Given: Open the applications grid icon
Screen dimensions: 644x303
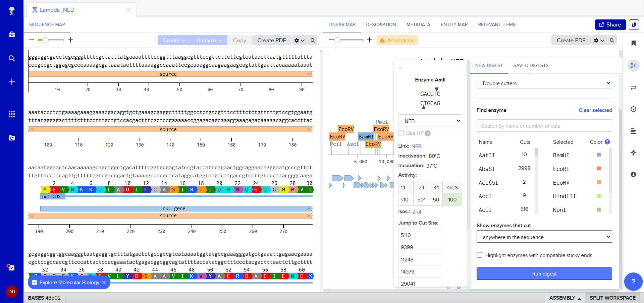Looking at the screenshot, I should tap(12, 114).
